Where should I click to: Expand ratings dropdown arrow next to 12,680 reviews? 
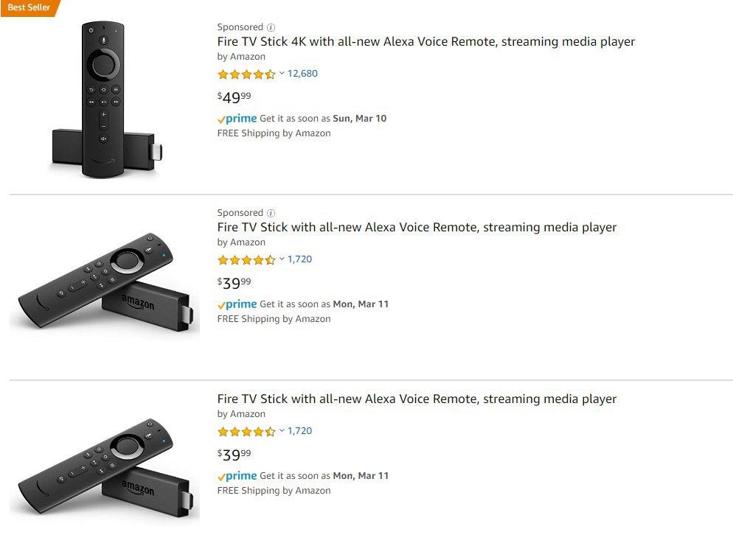click(x=282, y=74)
